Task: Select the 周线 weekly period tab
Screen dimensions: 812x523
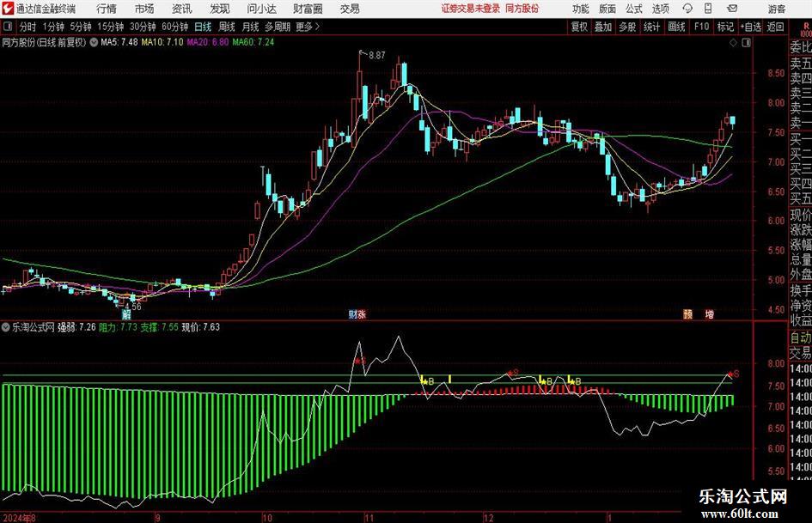Action: point(227,27)
